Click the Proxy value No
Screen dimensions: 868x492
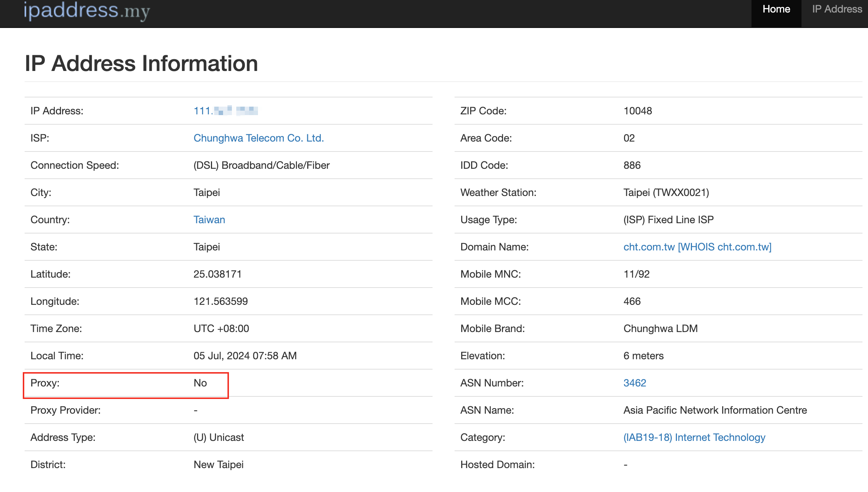(x=200, y=383)
